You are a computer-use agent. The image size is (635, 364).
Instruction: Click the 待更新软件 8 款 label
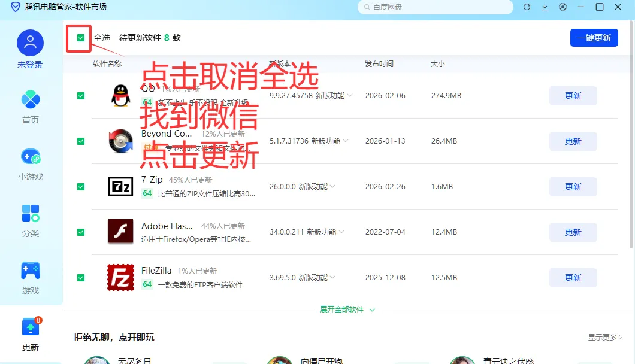coord(150,38)
